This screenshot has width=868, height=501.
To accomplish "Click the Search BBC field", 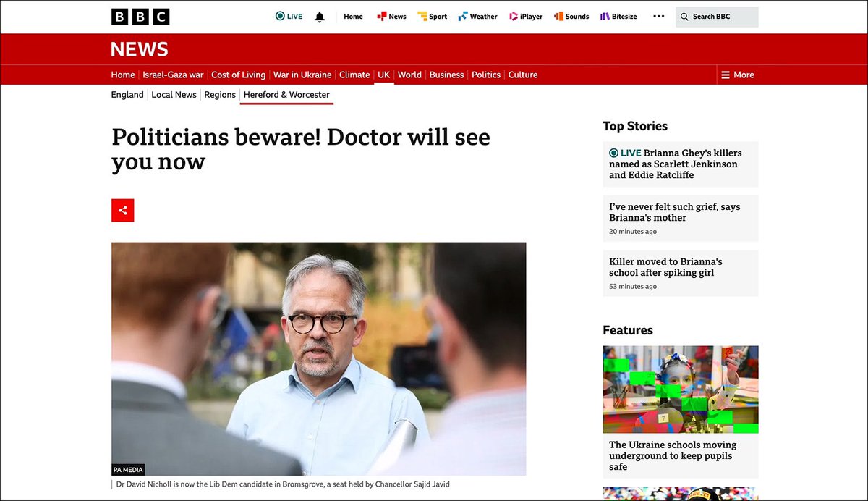I will [x=717, y=17].
